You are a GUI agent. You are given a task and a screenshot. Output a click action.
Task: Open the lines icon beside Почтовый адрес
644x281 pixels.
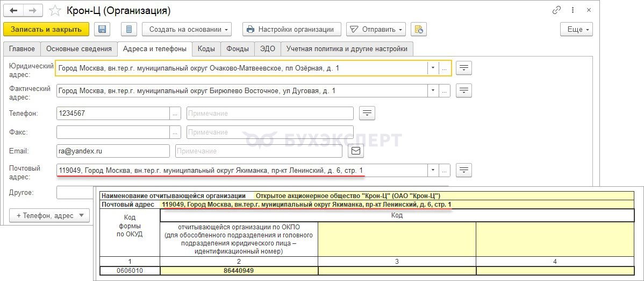coord(464,170)
